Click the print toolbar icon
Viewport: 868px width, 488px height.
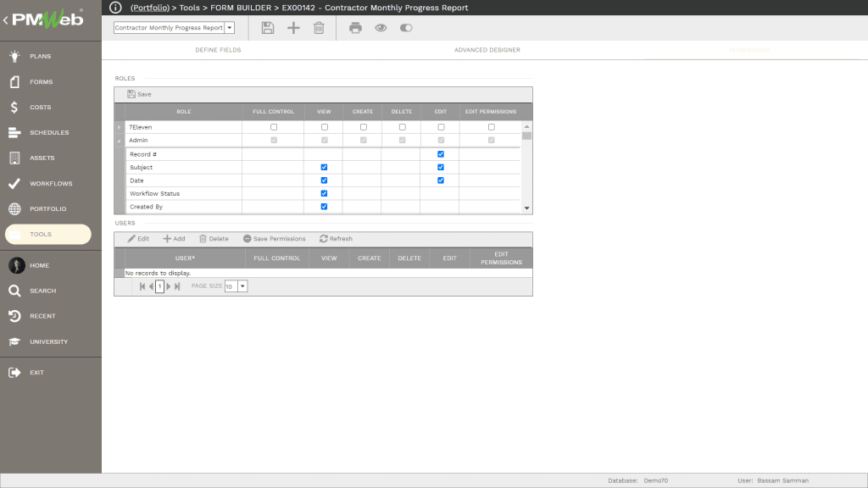click(x=355, y=28)
